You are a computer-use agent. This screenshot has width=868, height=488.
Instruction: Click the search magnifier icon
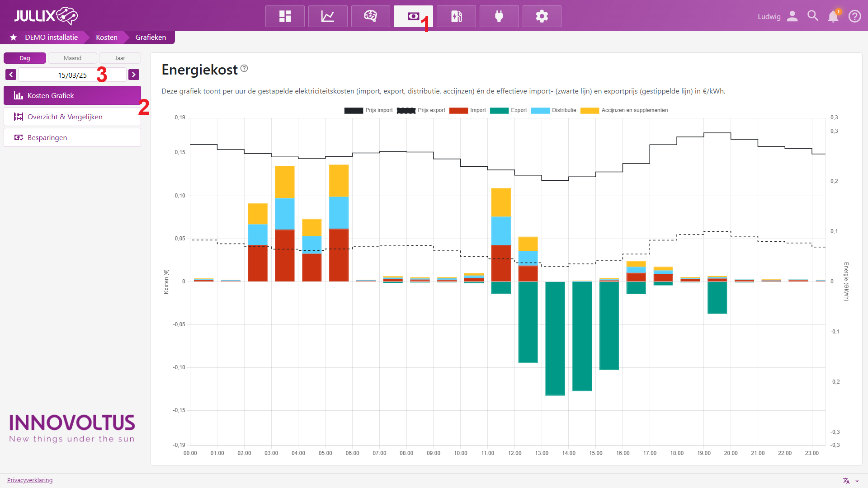812,16
